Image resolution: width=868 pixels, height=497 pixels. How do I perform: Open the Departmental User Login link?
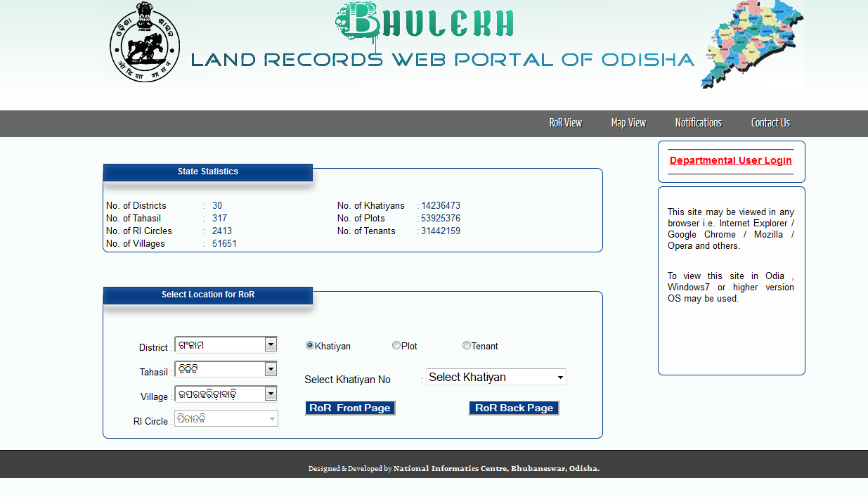point(731,160)
